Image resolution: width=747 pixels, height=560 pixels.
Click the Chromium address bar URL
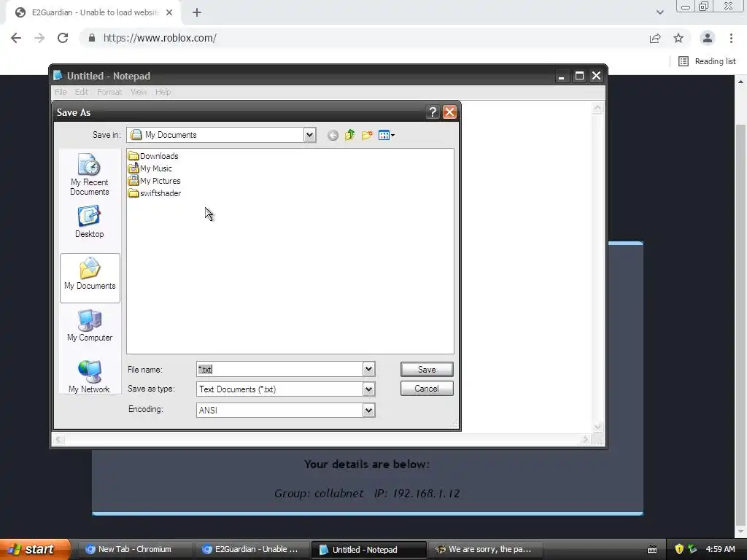[160, 38]
